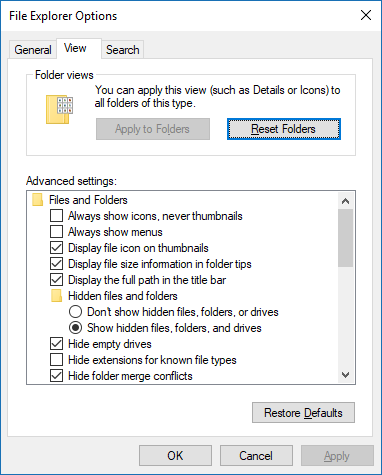Confirm changes with the OK button
The height and width of the screenshot is (475, 382).
coord(175,456)
